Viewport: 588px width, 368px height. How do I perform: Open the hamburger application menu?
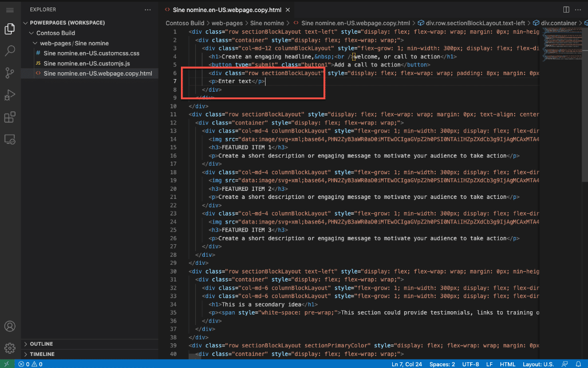(10, 10)
